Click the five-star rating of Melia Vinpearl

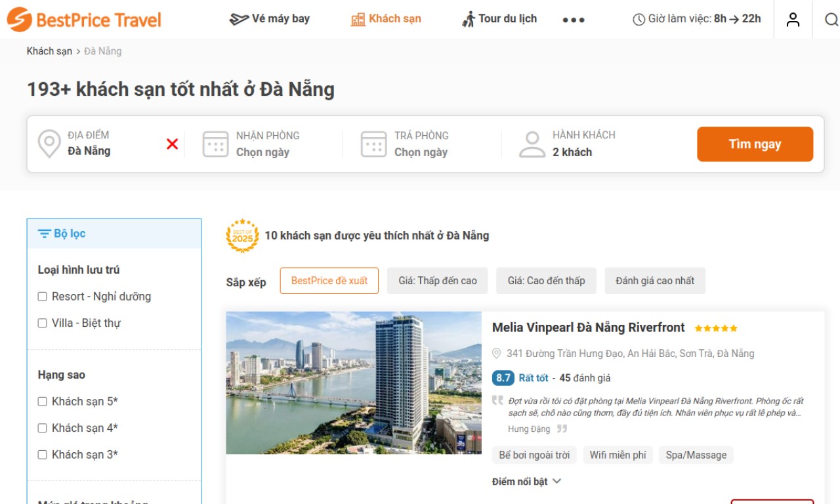pos(716,328)
